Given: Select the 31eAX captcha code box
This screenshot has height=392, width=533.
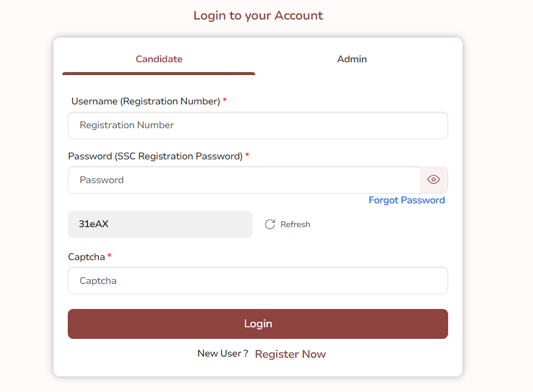Looking at the screenshot, I should 160,224.
